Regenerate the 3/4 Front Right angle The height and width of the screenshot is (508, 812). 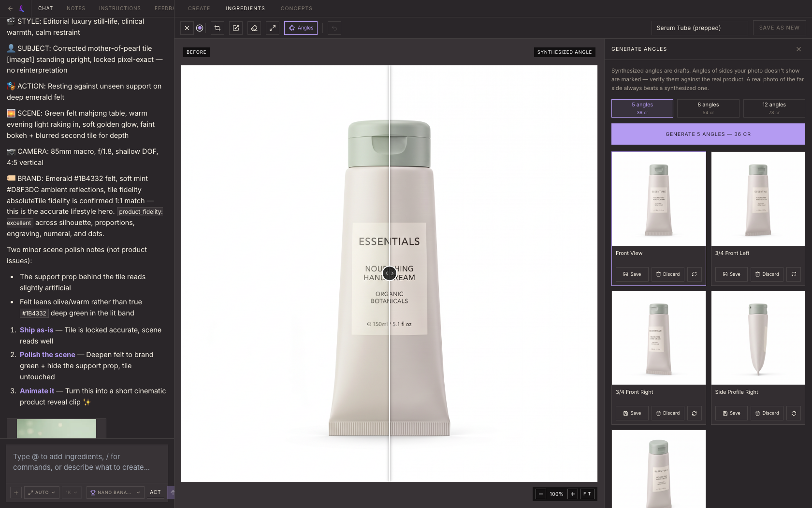click(x=695, y=413)
